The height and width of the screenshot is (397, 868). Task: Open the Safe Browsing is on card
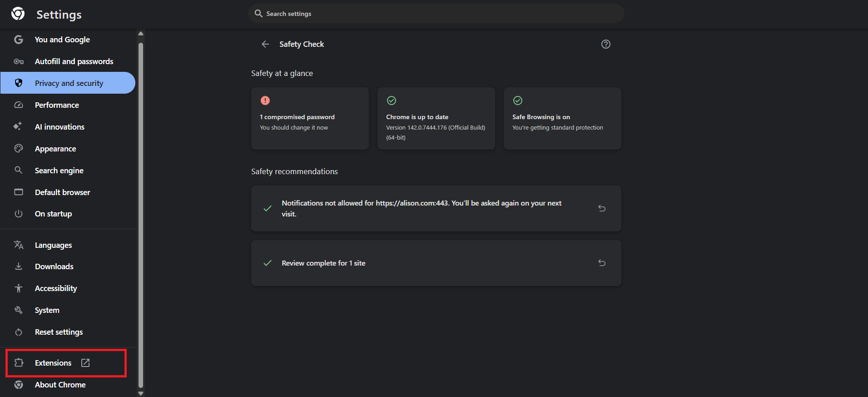pyautogui.click(x=562, y=118)
